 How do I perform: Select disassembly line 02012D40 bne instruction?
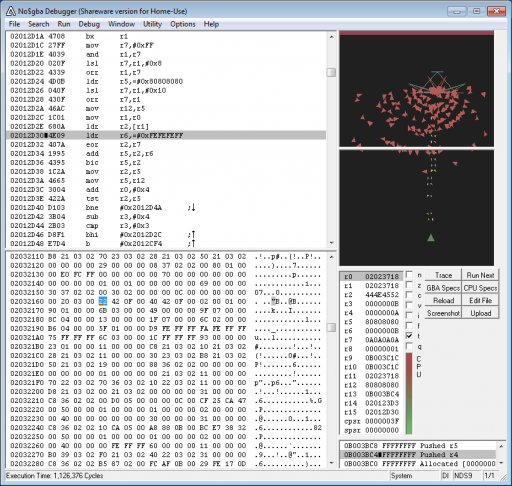point(166,208)
